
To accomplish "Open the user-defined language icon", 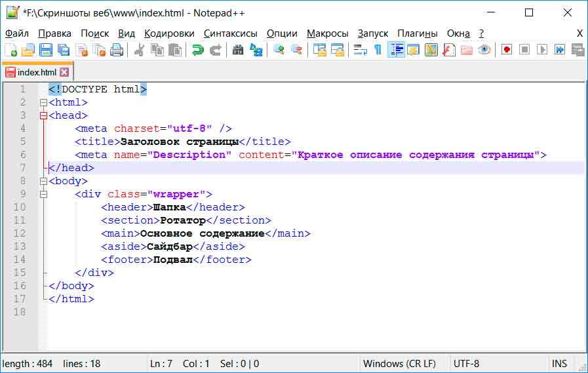I will pos(413,50).
